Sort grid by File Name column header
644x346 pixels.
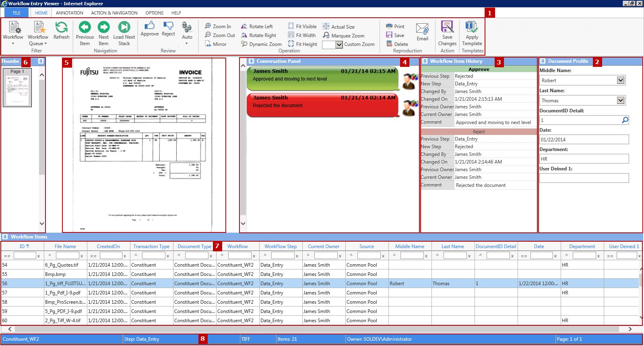click(65, 247)
